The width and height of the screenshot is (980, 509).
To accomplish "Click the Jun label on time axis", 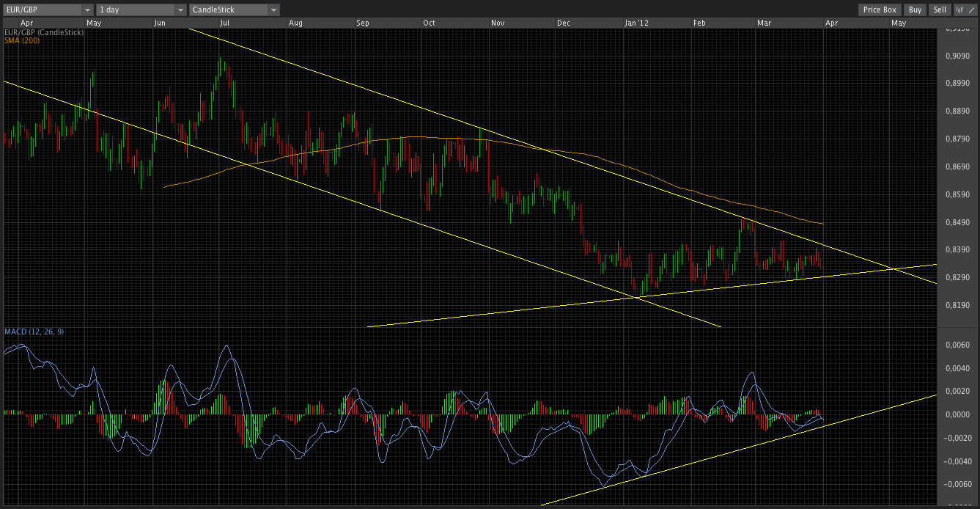I will [159, 23].
